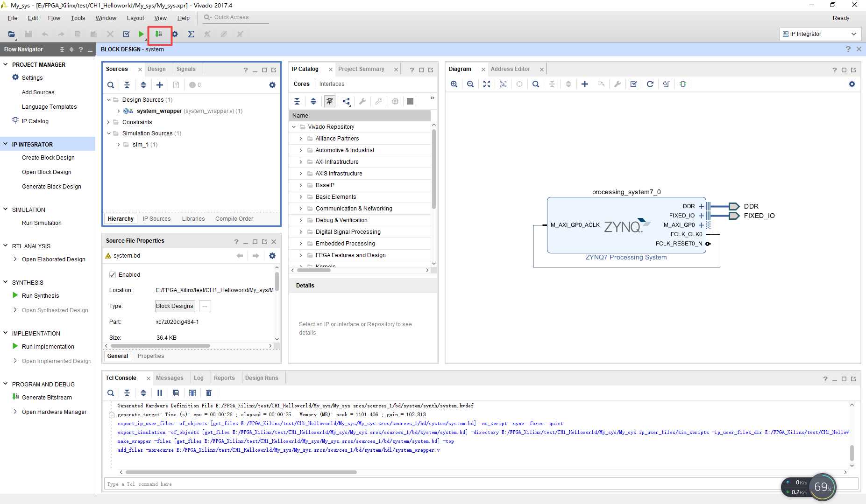Collapse all in IP Catalog toolbar
The width and height of the screenshot is (866, 504).
(x=297, y=101)
